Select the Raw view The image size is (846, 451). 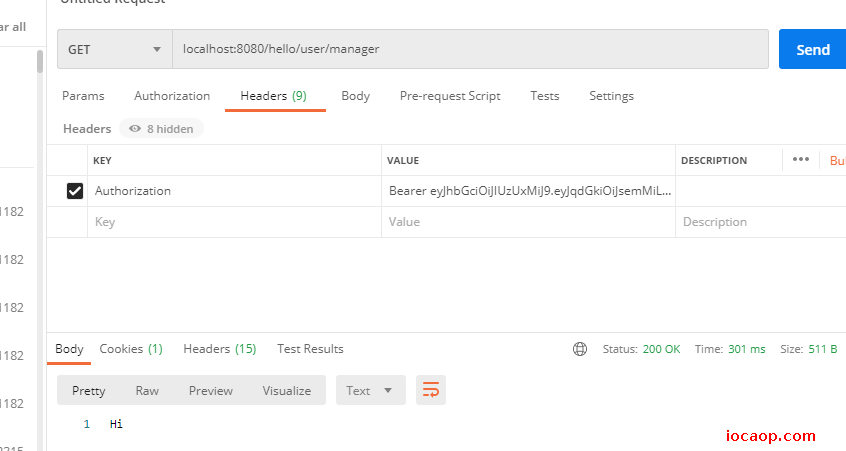(x=147, y=391)
